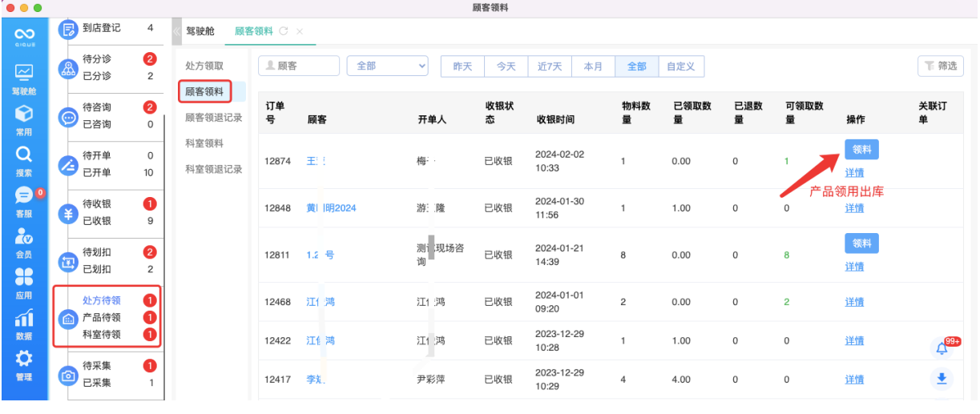Open 顾客领退记录 in side menu
Screen dimensions: 980x414
click(x=213, y=118)
